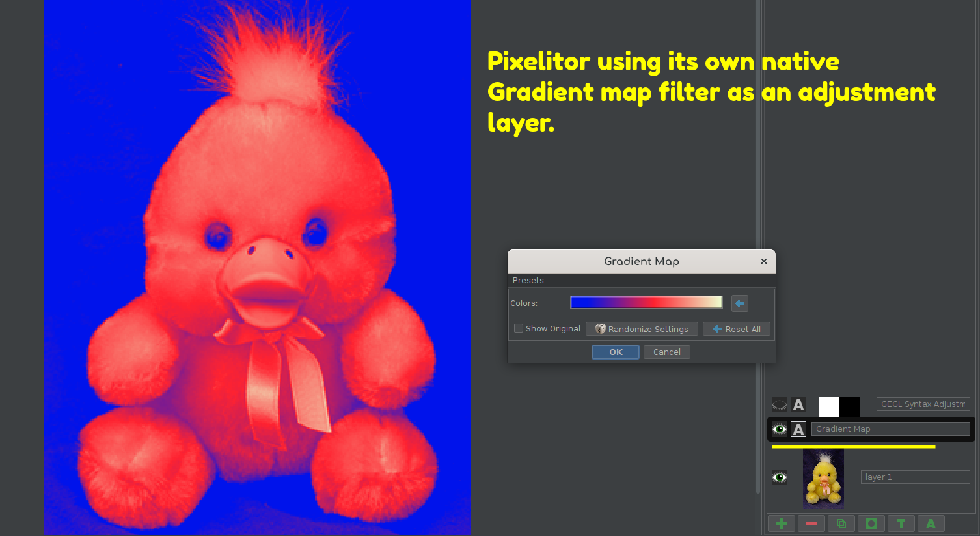
Task: Click the Colors gradient bar
Action: 646,302
